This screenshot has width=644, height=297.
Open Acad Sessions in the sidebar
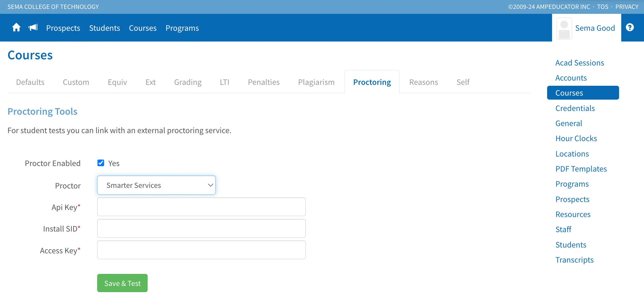(x=579, y=63)
